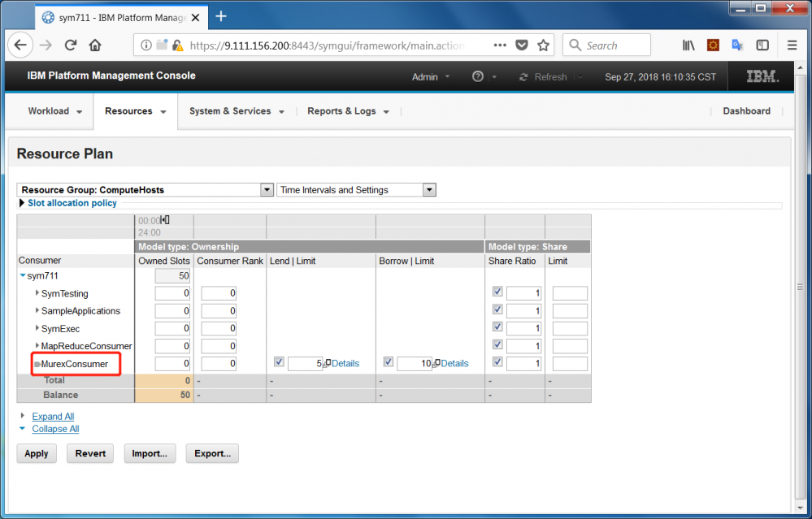Open page actions three-dot menu
812x519 pixels.
click(500, 45)
